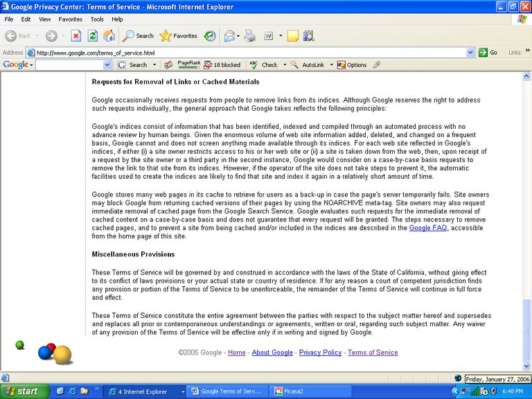Stop page loading with red X icon
The height and width of the screenshot is (399, 532).
(x=76, y=35)
